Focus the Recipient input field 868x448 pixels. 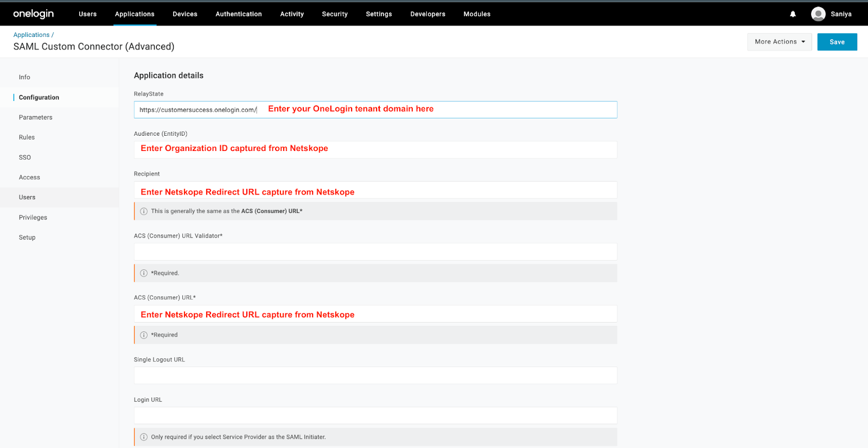tap(375, 190)
